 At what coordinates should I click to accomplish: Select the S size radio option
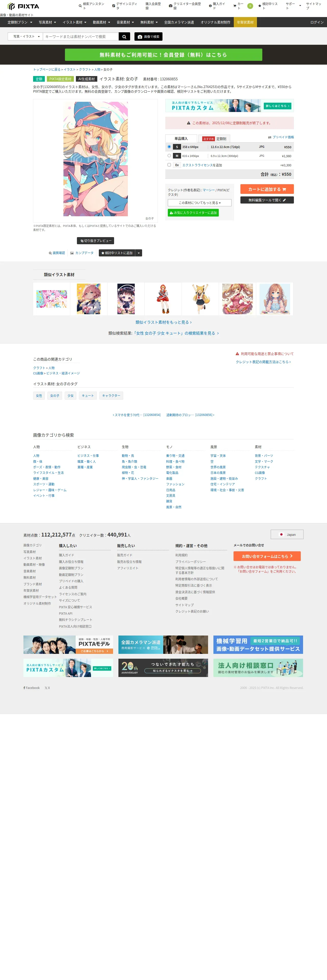(169, 147)
